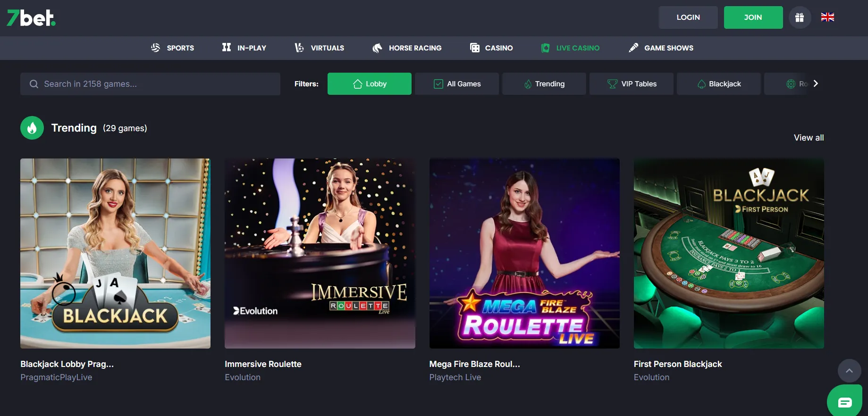Click the search magnifier icon
868x416 pixels.
(34, 84)
